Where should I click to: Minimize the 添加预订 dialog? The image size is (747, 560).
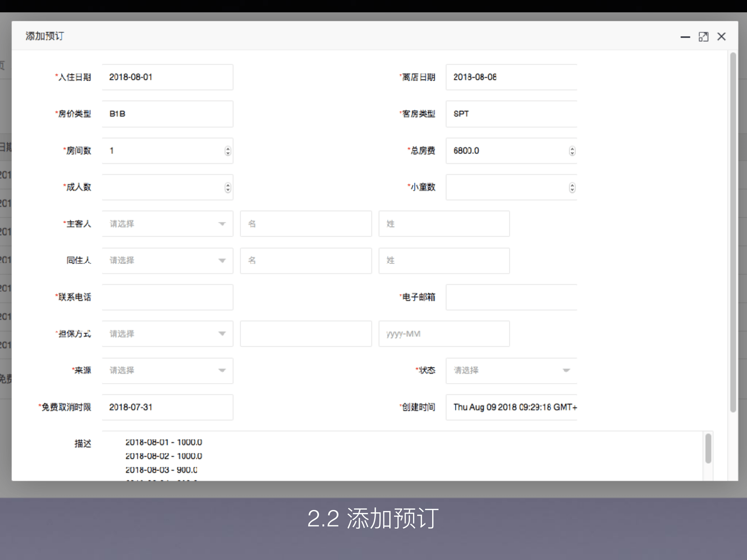pos(685,37)
